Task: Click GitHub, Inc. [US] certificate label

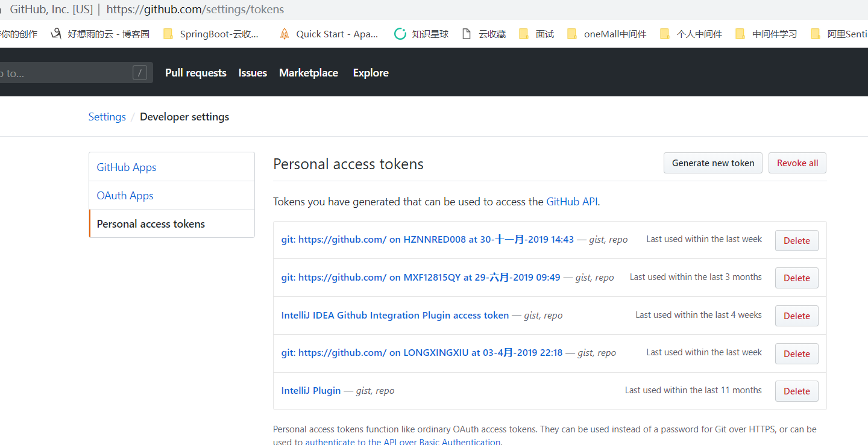Action: point(51,10)
